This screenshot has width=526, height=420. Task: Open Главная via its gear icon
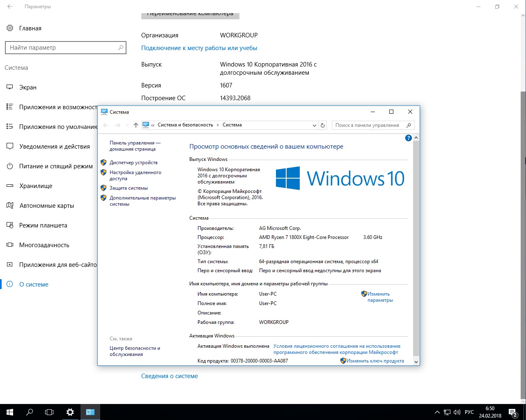(x=10, y=28)
